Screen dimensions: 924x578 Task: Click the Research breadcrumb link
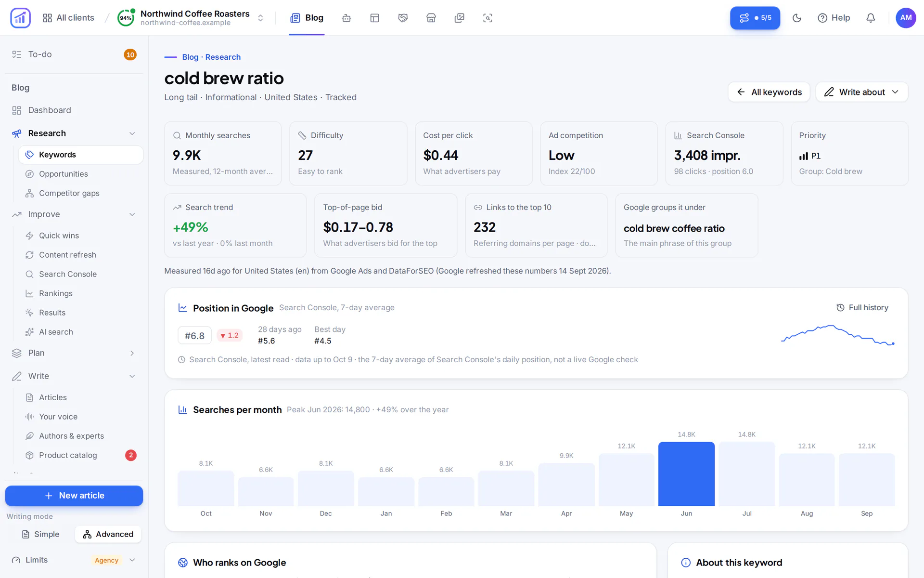tap(223, 57)
